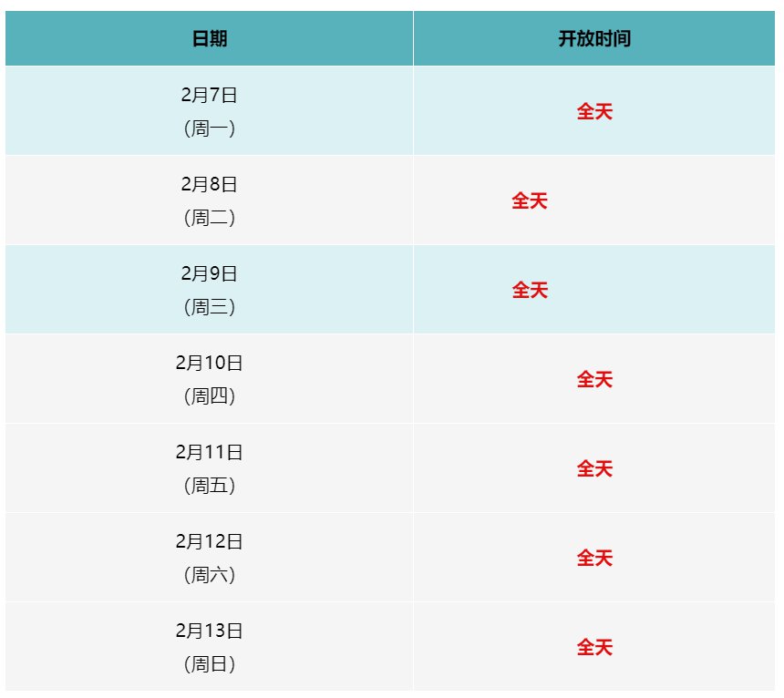Select the 2月11日 date text
784x698 pixels.
(210, 452)
